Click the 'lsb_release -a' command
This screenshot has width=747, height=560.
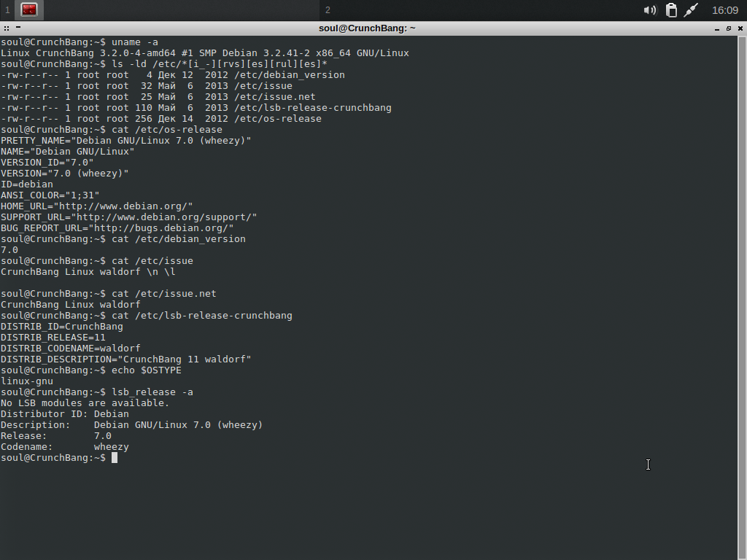click(x=152, y=392)
